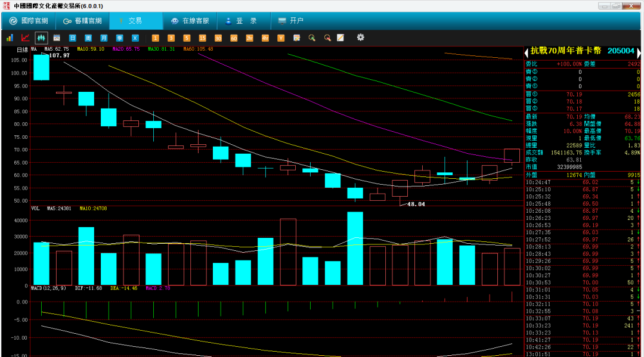Select 5-minute period icon
644x357 pixels.
[187, 38]
